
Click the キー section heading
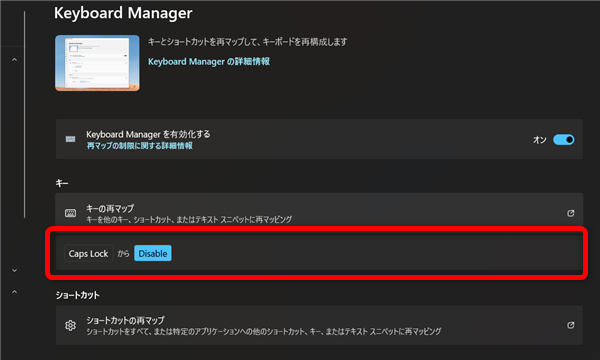tap(62, 183)
